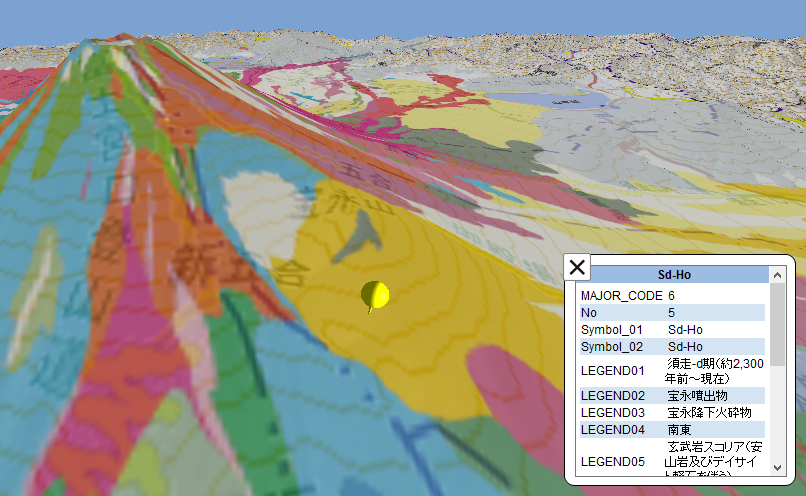Click the popup scrollbar up arrow

[x=777, y=275]
